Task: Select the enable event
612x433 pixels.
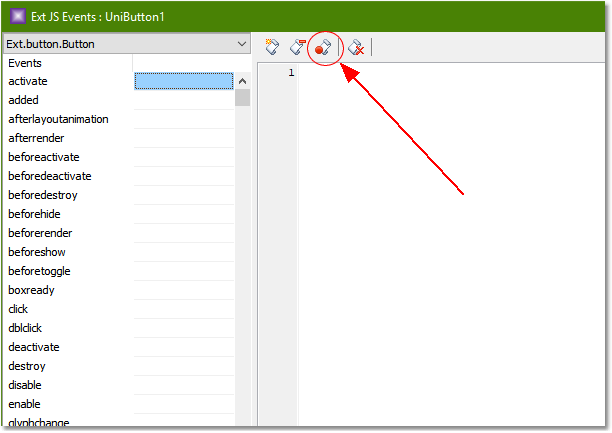Action: click(x=24, y=404)
